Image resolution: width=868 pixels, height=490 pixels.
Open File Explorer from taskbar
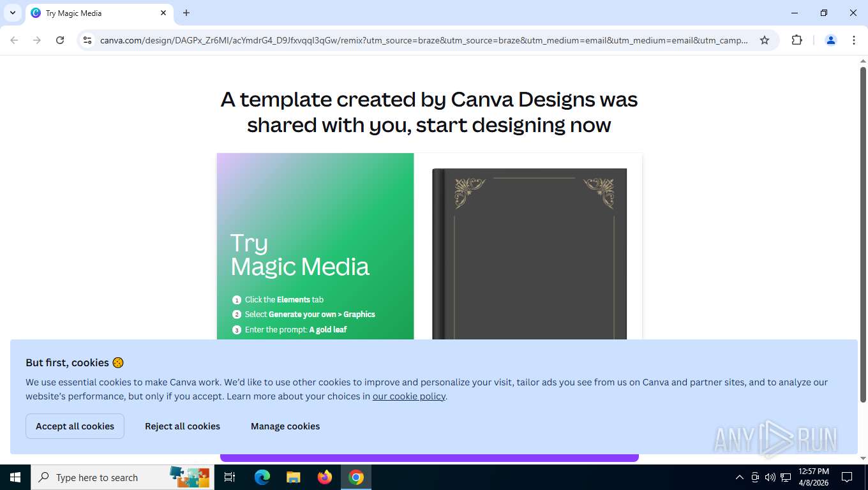point(294,477)
